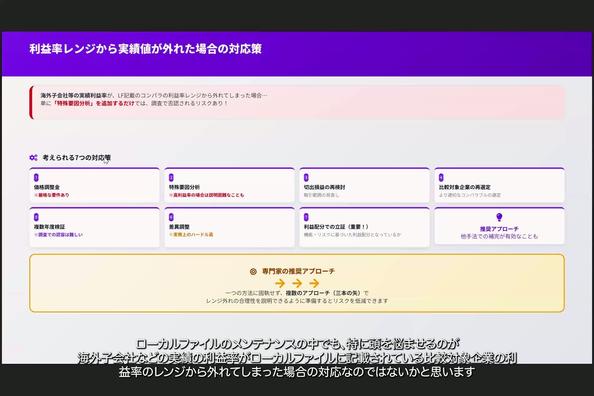Click the number badge on the 切出損益の再検討 card
This screenshot has height=396, width=594.
tap(306, 177)
